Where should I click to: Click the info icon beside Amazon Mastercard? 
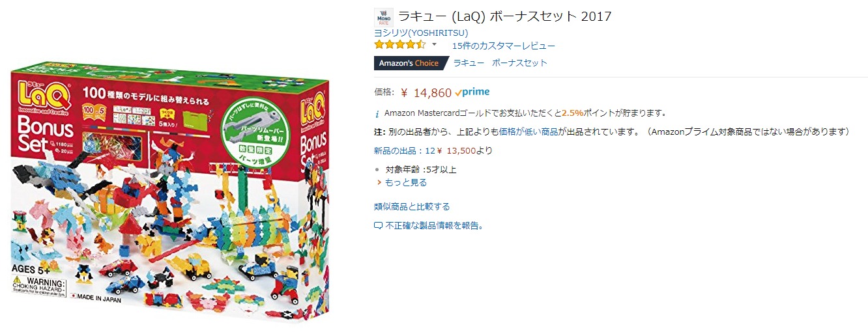coord(378,113)
